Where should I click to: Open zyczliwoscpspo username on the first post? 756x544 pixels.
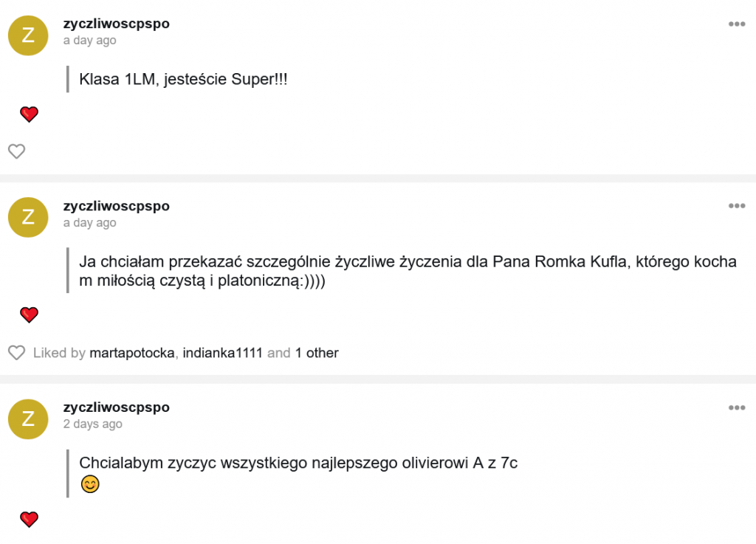pyautogui.click(x=116, y=24)
